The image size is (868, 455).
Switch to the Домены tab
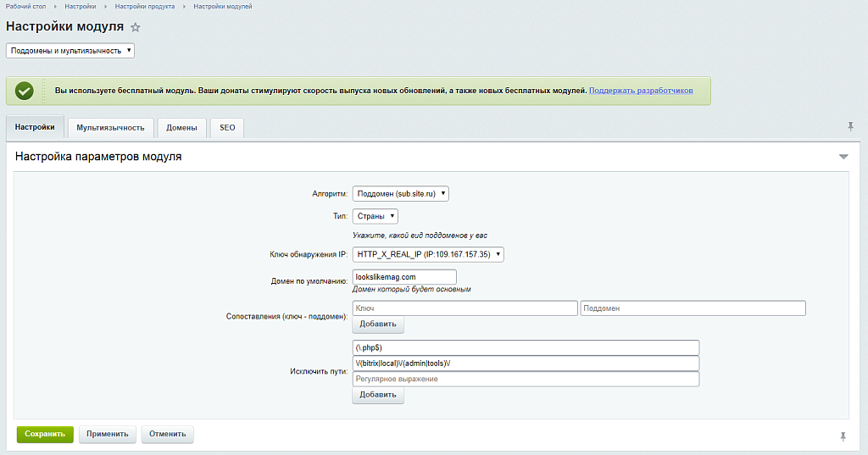point(181,128)
